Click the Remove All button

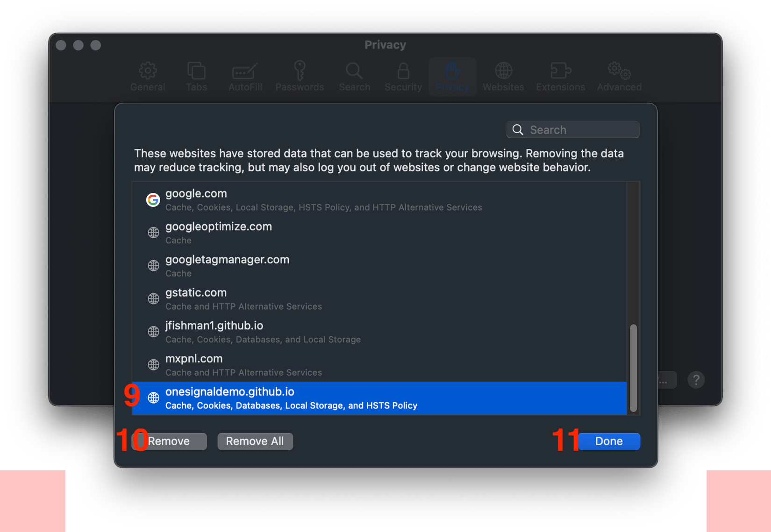pos(255,441)
